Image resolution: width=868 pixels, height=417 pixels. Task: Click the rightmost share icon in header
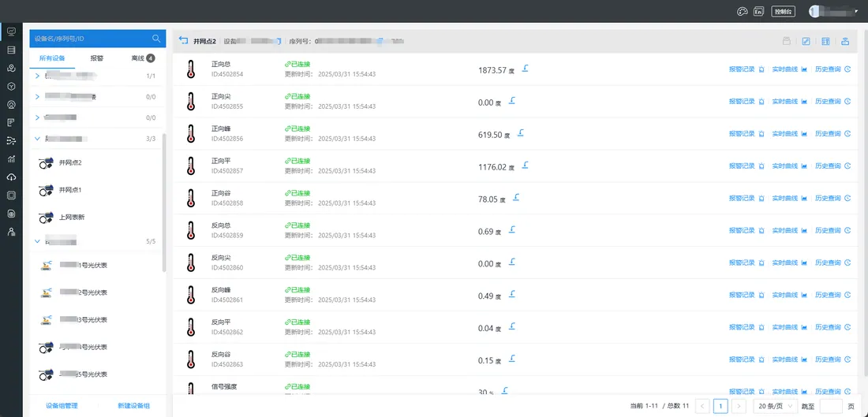845,42
